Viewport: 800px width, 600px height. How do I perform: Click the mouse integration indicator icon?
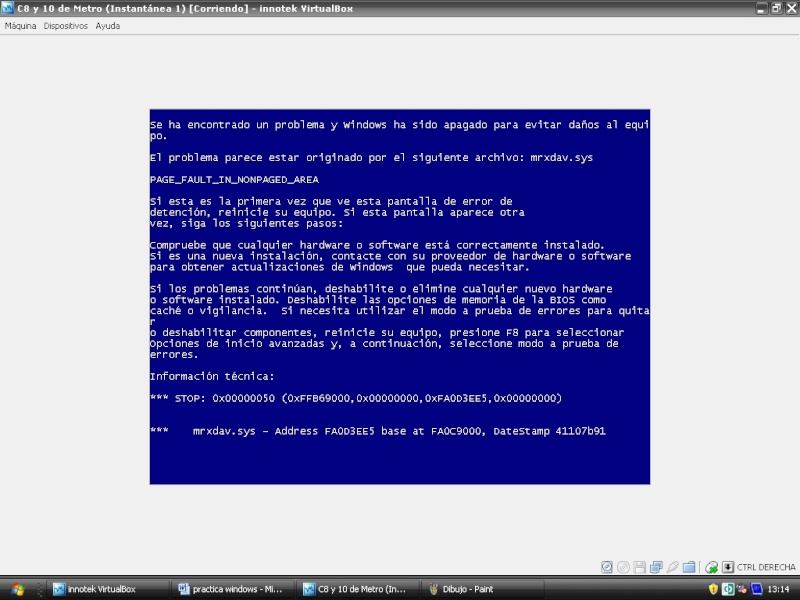tap(711, 567)
